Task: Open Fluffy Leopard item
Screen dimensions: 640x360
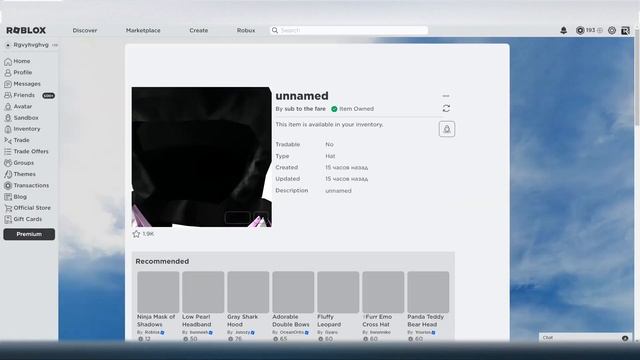Action: [x=338, y=306]
